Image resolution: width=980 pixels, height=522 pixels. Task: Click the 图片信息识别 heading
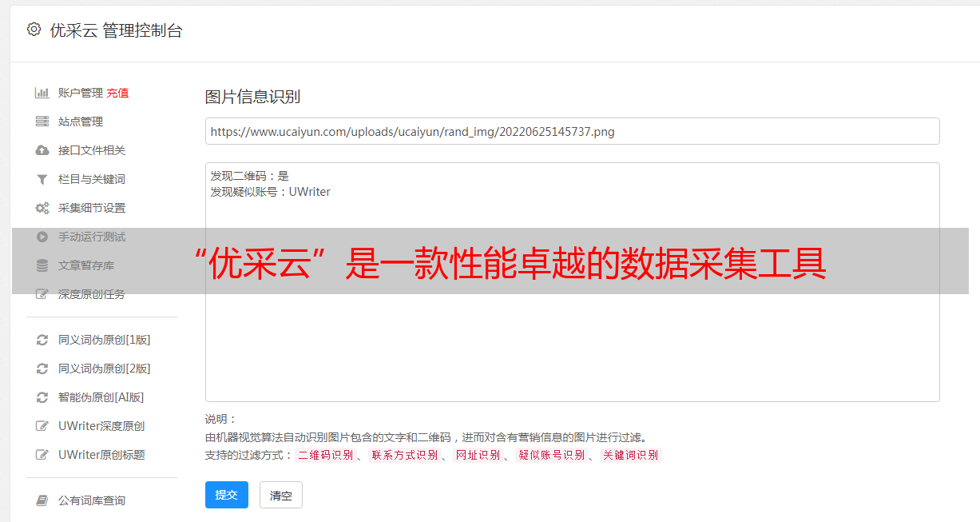(x=252, y=98)
